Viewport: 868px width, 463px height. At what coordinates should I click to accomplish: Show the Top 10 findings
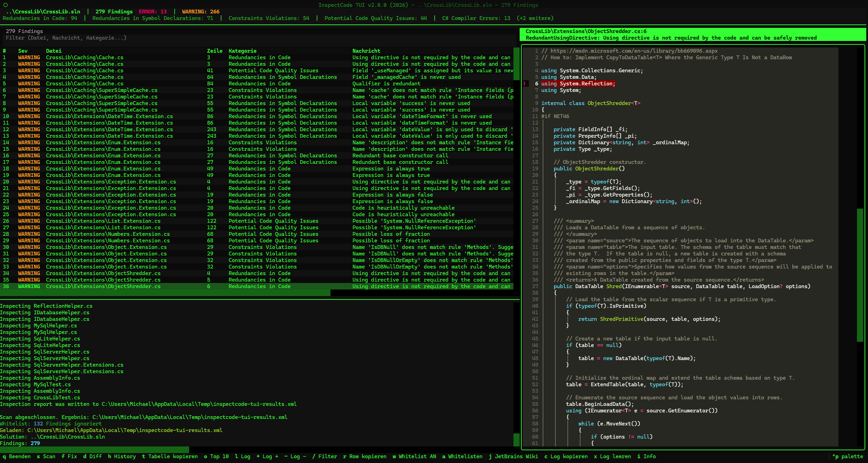click(x=217, y=456)
